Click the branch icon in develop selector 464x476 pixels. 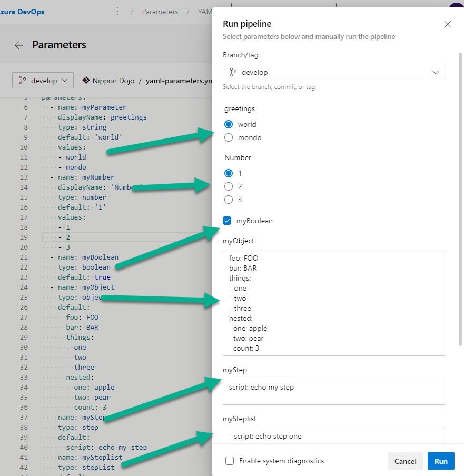(x=23, y=81)
